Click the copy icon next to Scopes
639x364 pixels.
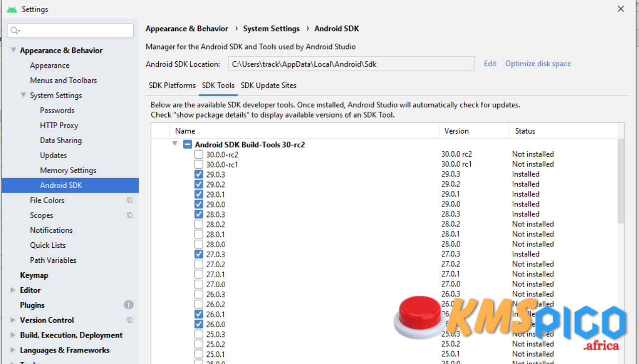pyautogui.click(x=130, y=215)
